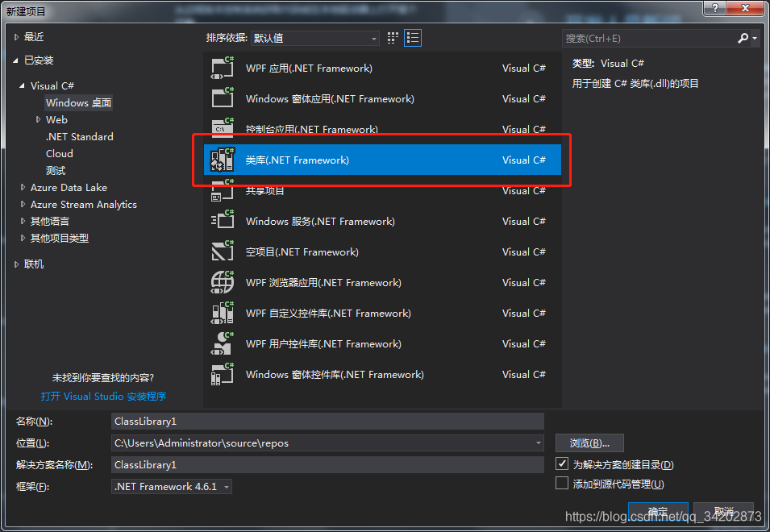Viewport: 770px width, 532px height.
Task: Click the ClassLibrary1 名称 input field
Action: 323,420
